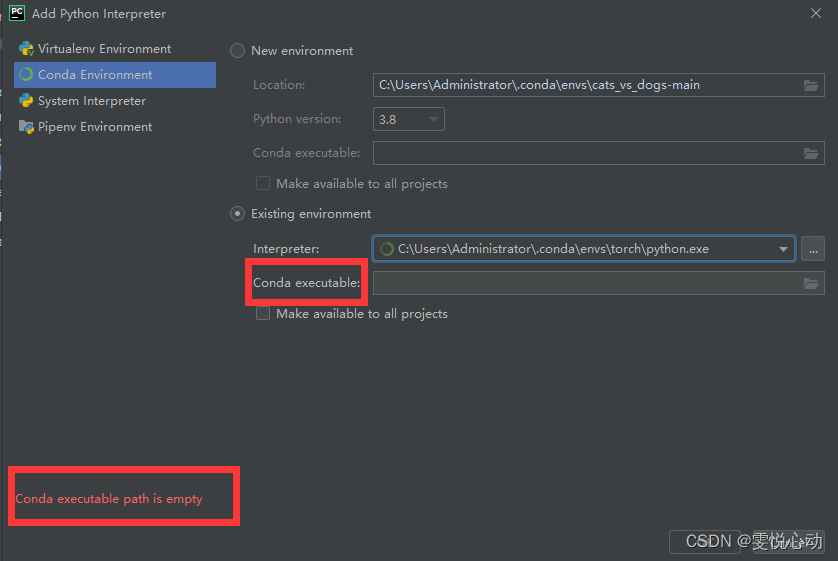Image resolution: width=838 pixels, height=561 pixels.
Task: Browse folder for existing environment Conda executable
Action: point(811,283)
